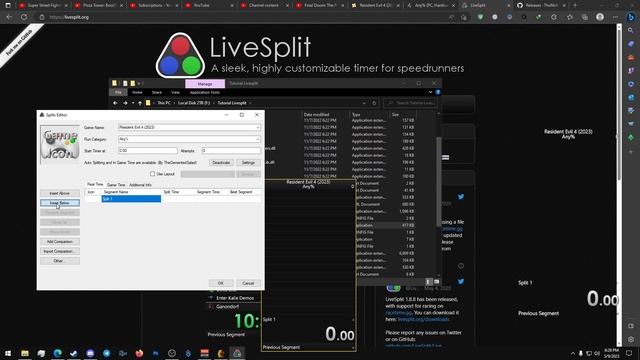Open auto splitter Settings button
Image resolution: width=640 pixels, height=360 pixels.
point(248,162)
